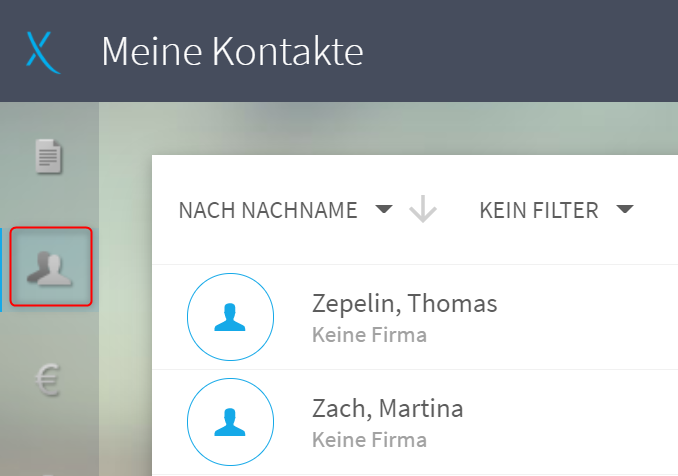
Task: Click the person silhouette in Zach's avatar
Action: point(230,422)
